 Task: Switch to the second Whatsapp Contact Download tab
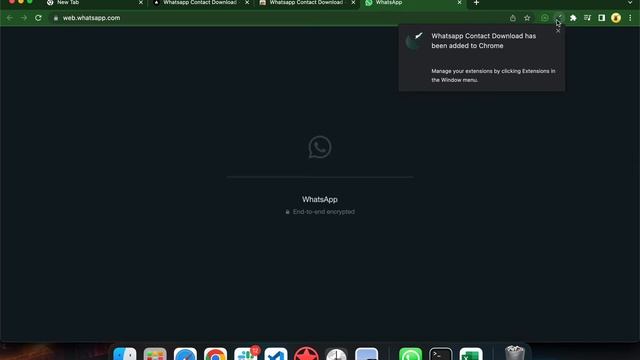click(306, 3)
